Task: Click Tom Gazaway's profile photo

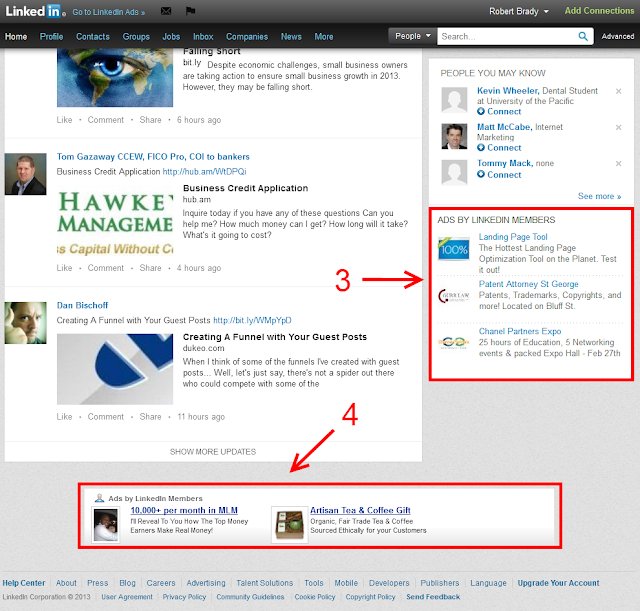Action: click(25, 174)
